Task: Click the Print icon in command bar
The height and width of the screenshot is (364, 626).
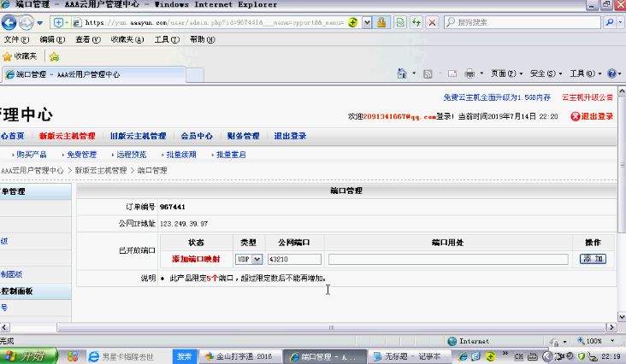Action: click(469, 73)
